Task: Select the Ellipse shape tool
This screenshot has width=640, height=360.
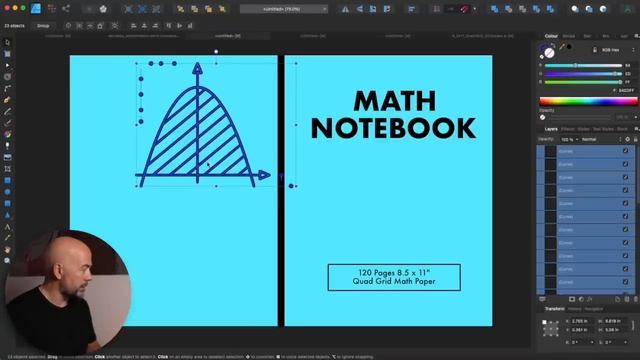Action: pyautogui.click(x=7, y=192)
